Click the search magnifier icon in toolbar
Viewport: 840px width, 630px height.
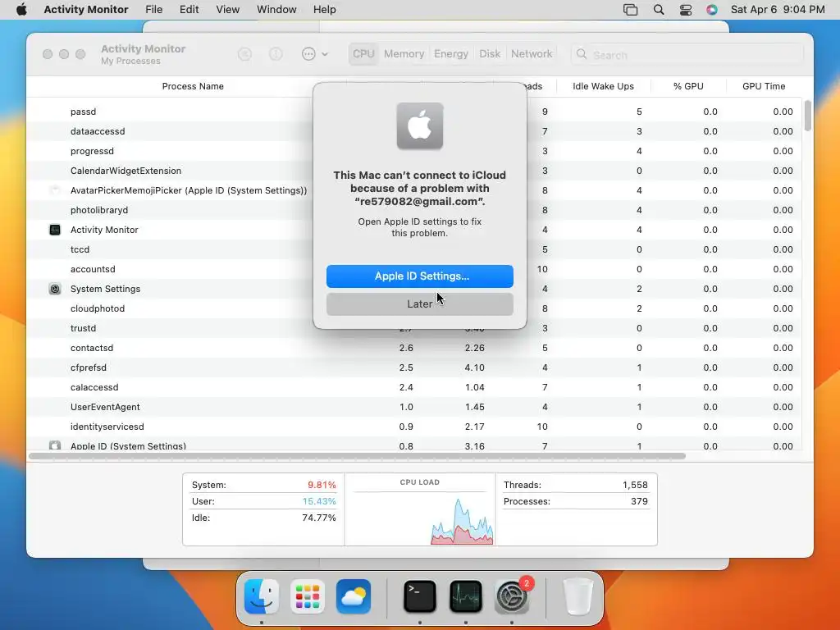click(x=582, y=54)
